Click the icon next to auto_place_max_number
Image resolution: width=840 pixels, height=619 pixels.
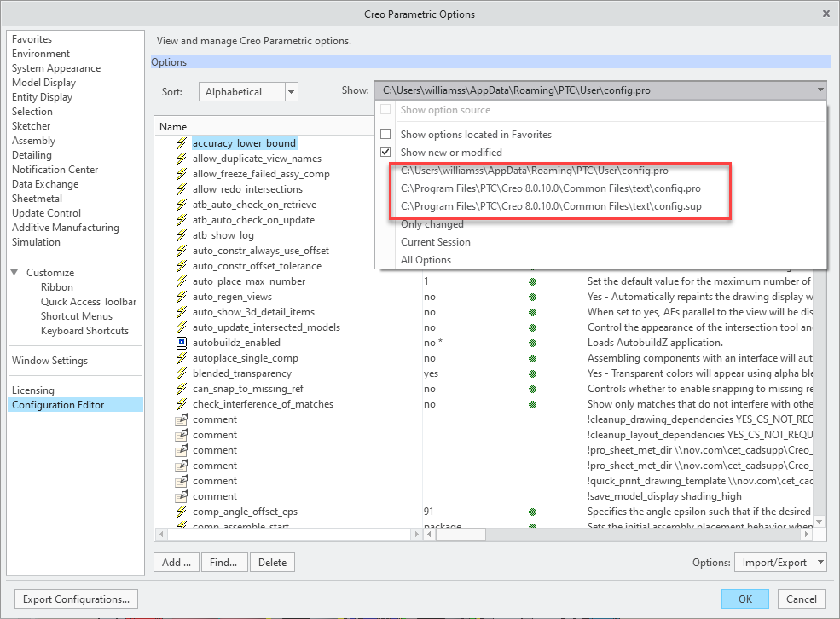pos(181,281)
